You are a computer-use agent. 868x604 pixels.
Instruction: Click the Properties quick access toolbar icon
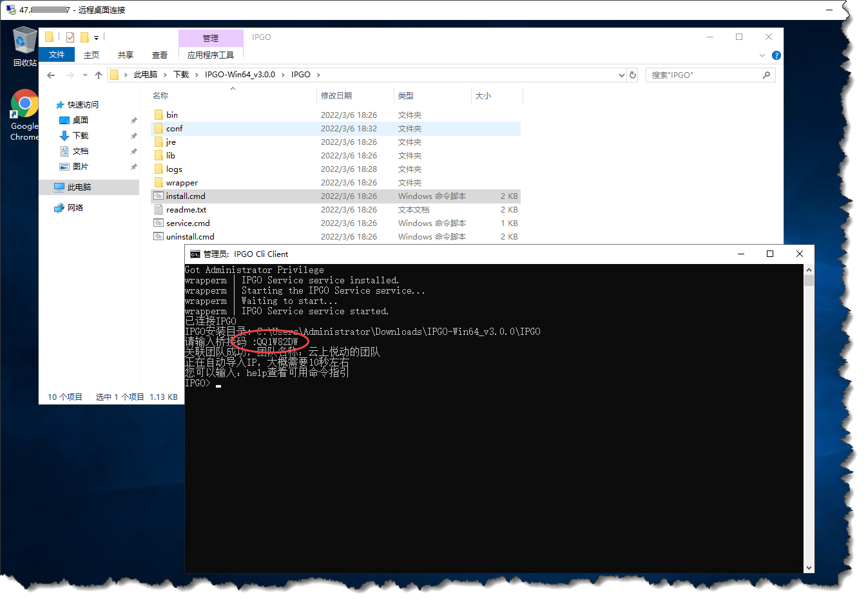(70, 37)
